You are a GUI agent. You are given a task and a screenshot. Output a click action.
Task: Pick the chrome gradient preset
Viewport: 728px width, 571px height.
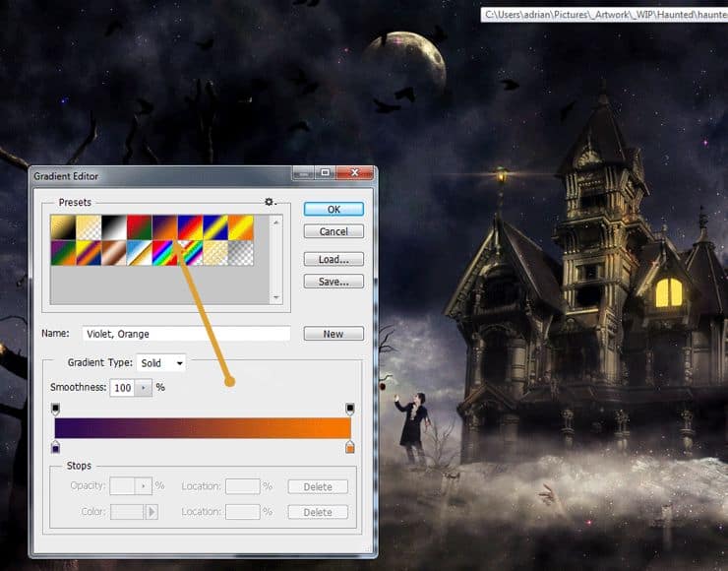[140, 253]
